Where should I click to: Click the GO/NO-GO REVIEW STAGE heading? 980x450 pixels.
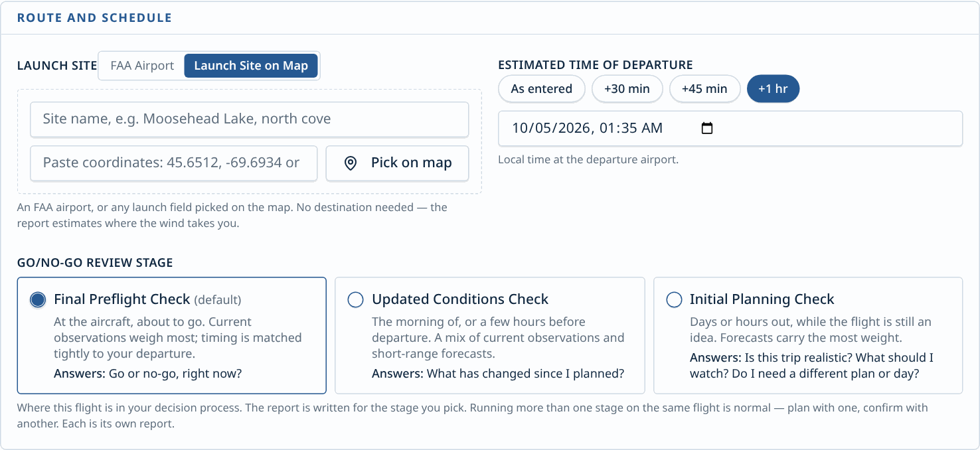(x=95, y=263)
